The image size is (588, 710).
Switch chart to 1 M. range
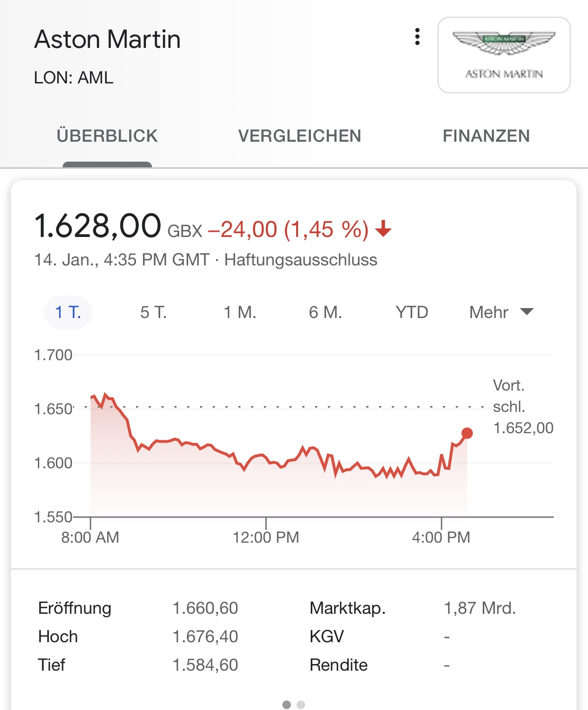tap(240, 312)
